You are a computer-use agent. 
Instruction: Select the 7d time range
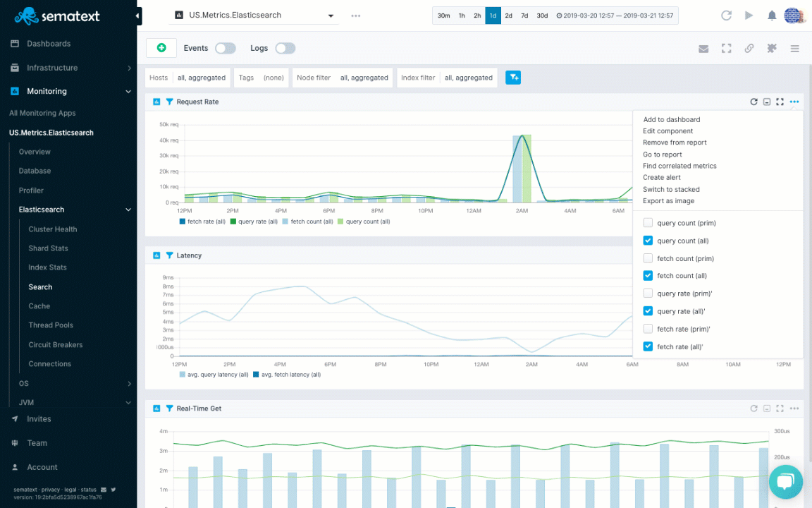[524, 16]
